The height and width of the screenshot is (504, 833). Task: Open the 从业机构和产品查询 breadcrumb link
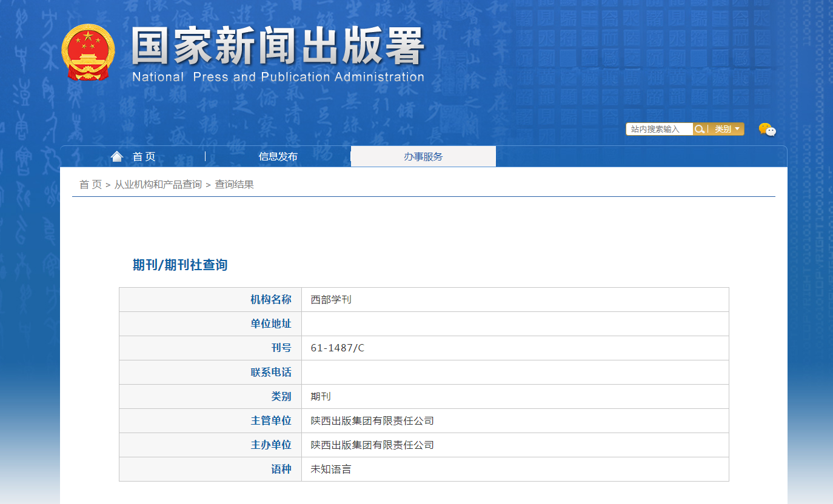(x=158, y=185)
